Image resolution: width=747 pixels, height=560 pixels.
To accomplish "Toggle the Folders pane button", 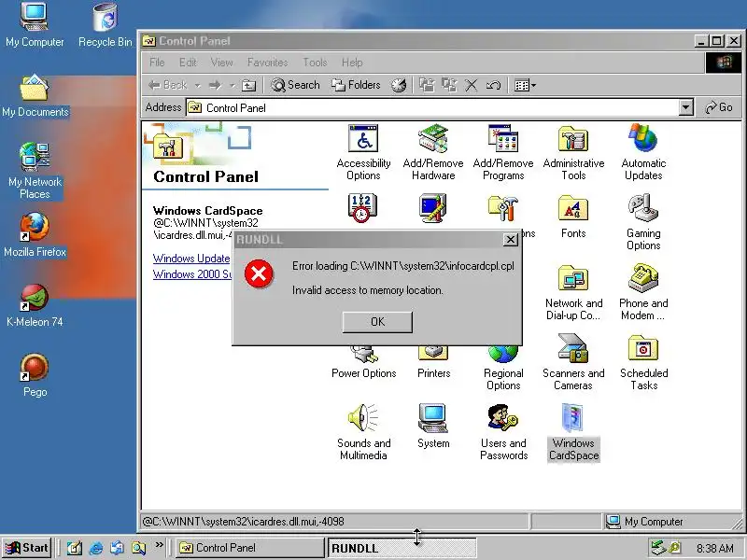I will (357, 85).
